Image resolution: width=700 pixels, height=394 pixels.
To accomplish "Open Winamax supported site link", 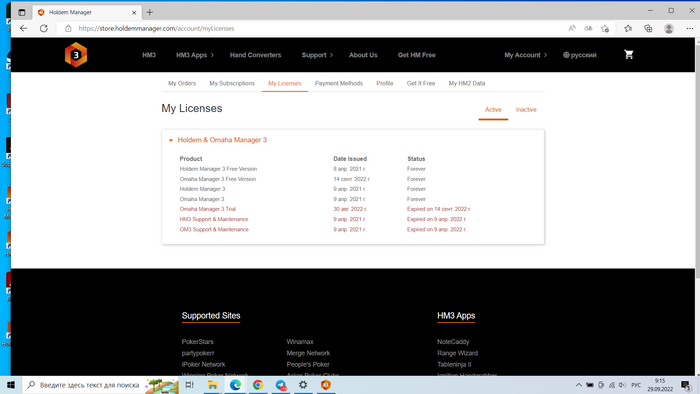I will click(300, 342).
